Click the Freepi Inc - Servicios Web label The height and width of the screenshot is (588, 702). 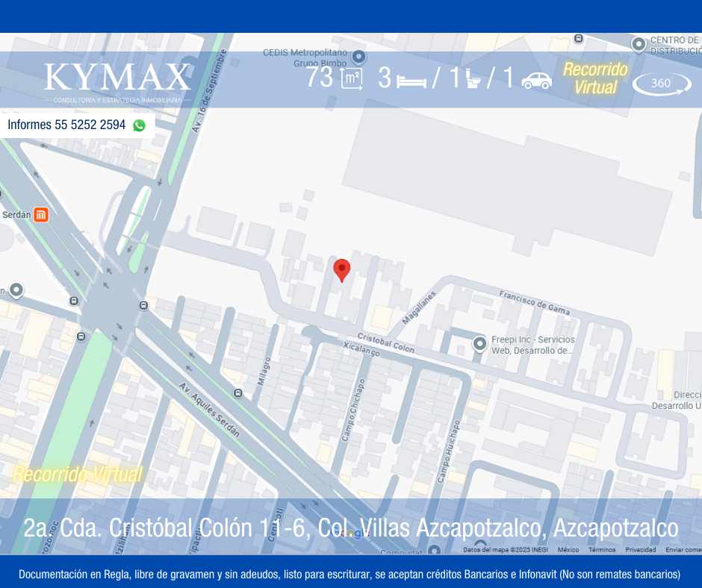532,345
